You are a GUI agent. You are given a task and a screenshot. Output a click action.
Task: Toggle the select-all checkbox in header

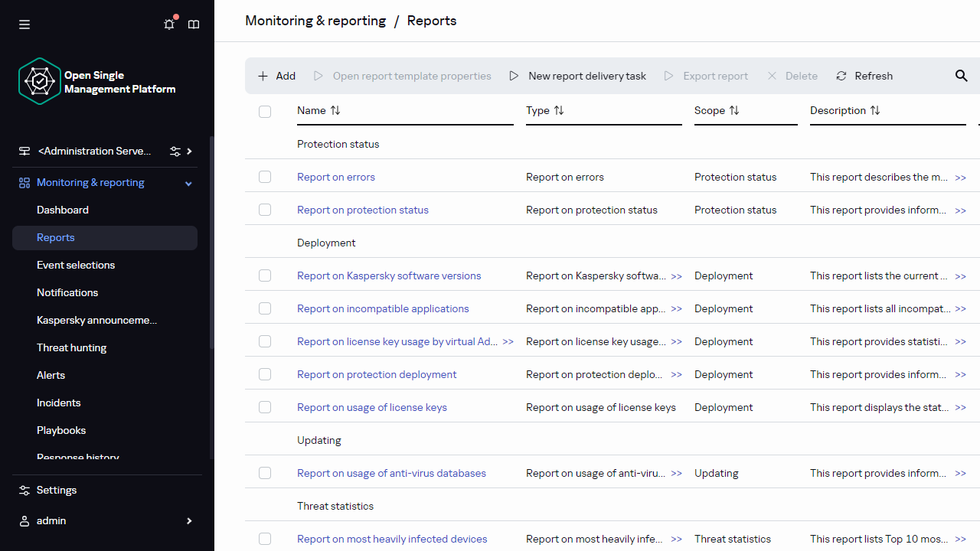coord(265,112)
